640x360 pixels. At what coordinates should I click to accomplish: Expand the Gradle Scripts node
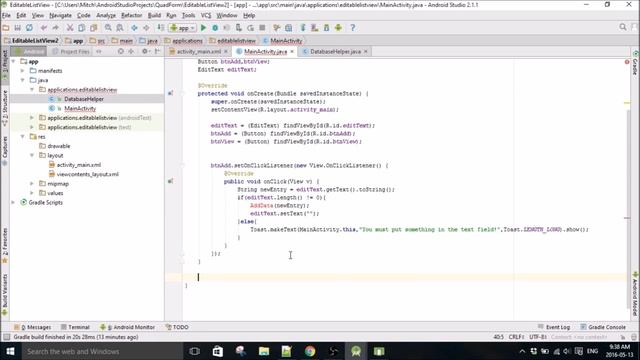13,202
